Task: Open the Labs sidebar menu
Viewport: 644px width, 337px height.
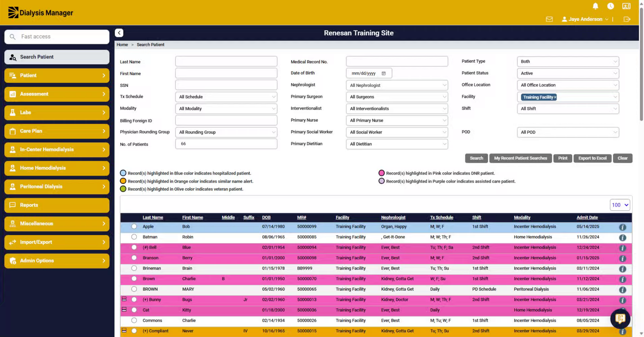Action: (57, 112)
